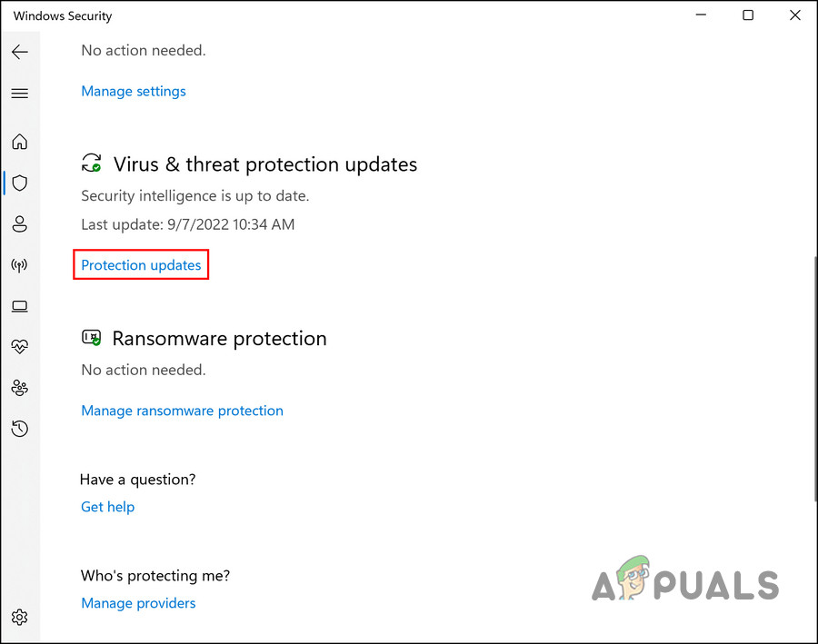Open the Get help link
This screenshot has width=818, height=644.
(x=107, y=507)
